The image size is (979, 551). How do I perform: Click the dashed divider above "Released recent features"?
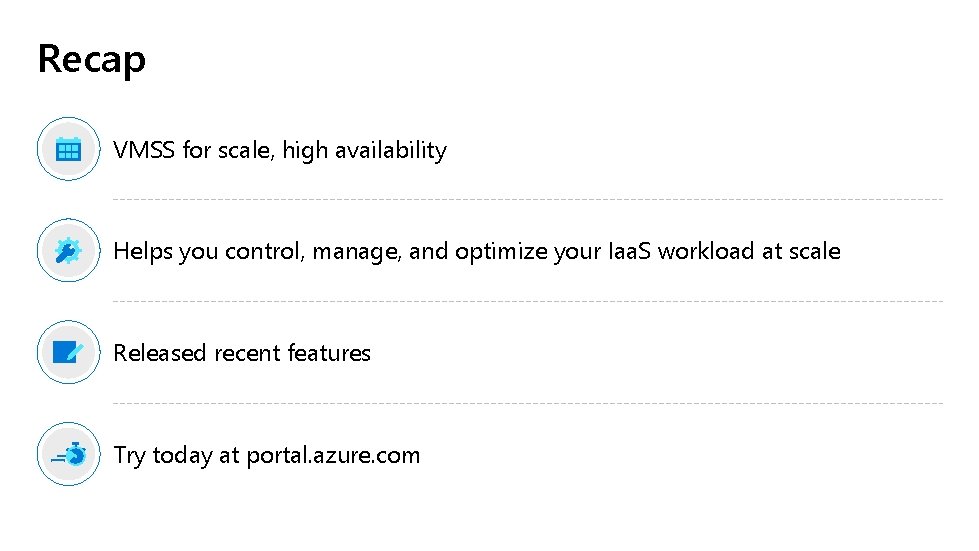point(527,301)
